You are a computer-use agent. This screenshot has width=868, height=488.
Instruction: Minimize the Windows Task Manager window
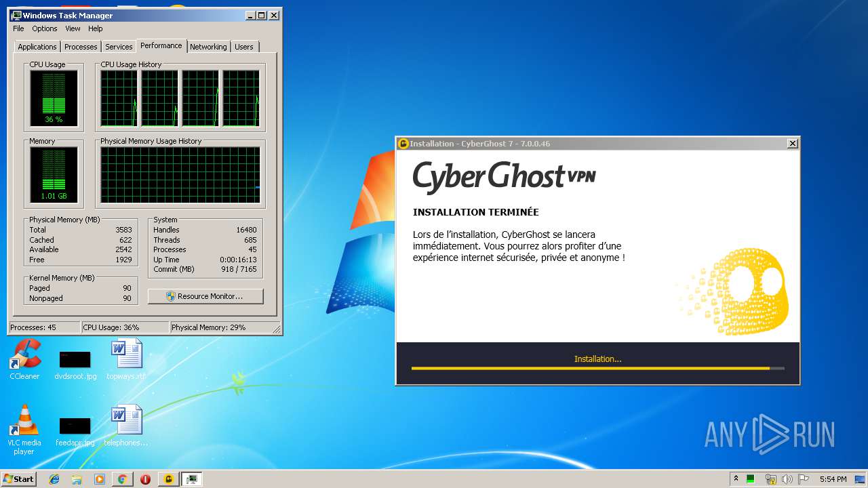250,15
